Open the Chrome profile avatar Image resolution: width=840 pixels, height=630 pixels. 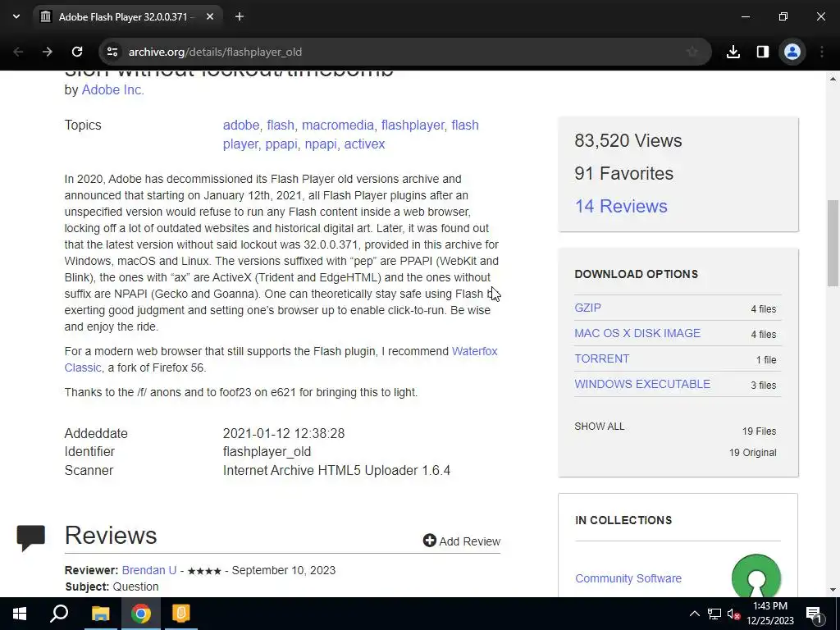pyautogui.click(x=792, y=52)
